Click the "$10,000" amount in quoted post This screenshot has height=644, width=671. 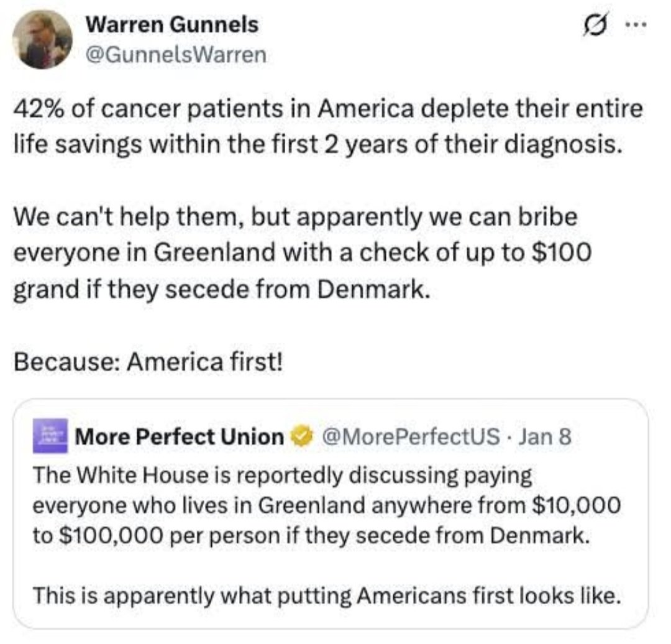click(575, 505)
